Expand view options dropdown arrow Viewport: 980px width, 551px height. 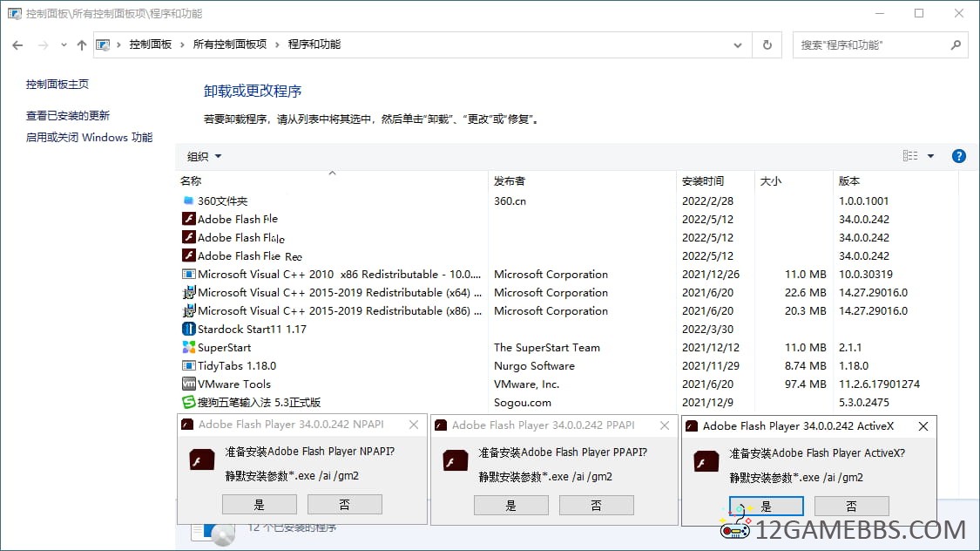(930, 156)
